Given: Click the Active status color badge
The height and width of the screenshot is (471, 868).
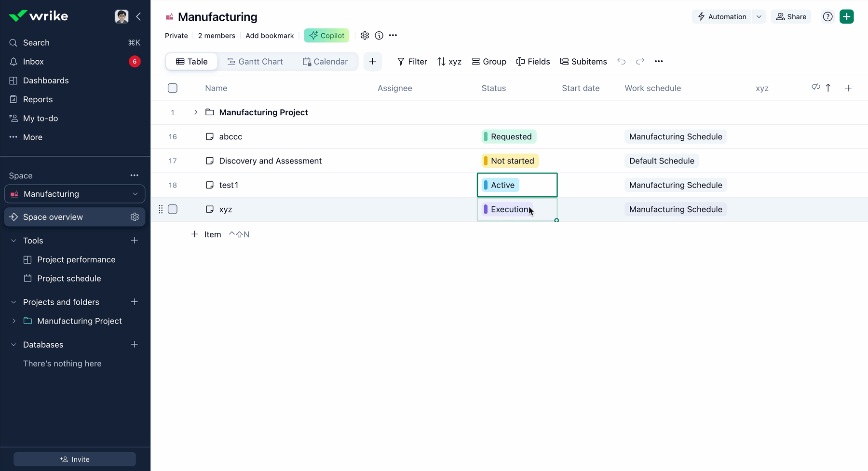Looking at the screenshot, I should 501,185.
